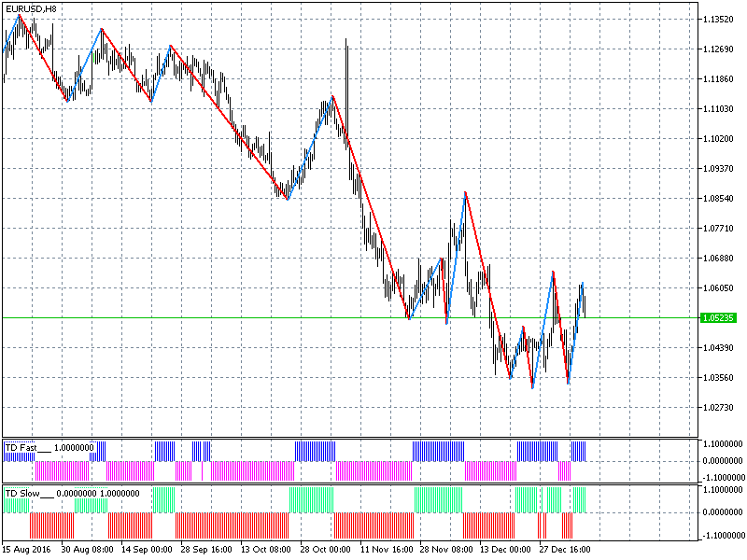Select the 28 Oct 00:00 time label

pyautogui.click(x=325, y=550)
